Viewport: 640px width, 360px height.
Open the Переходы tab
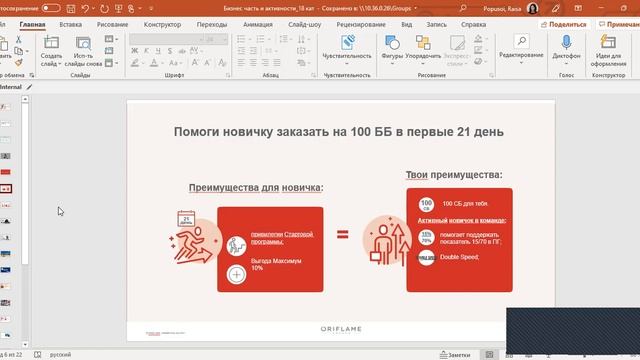pos(211,24)
